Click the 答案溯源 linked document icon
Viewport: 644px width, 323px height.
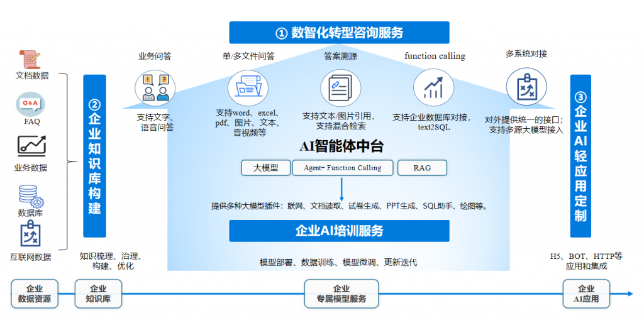340,88
